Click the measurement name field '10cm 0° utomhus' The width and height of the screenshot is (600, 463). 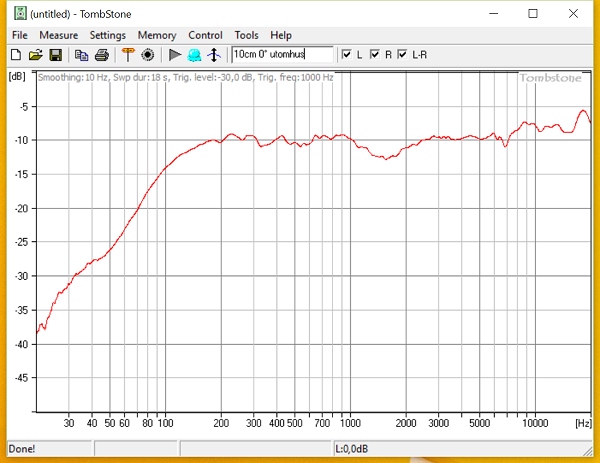click(282, 54)
